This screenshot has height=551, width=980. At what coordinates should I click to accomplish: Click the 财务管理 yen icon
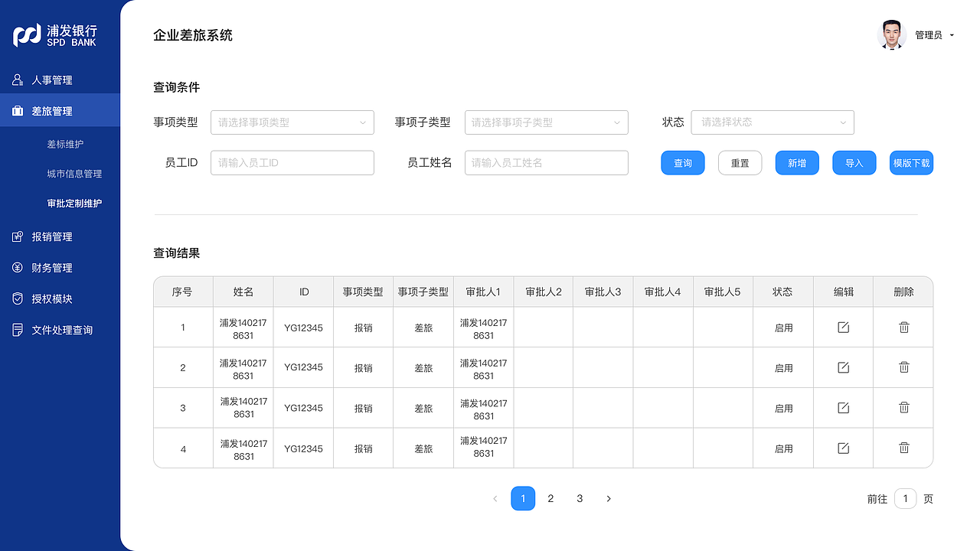coord(18,268)
